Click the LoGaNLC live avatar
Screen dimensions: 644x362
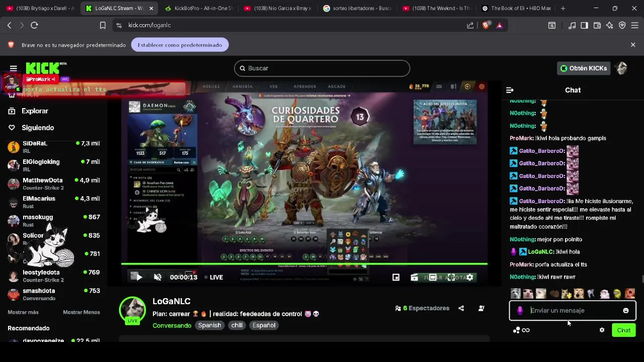[x=132, y=311]
